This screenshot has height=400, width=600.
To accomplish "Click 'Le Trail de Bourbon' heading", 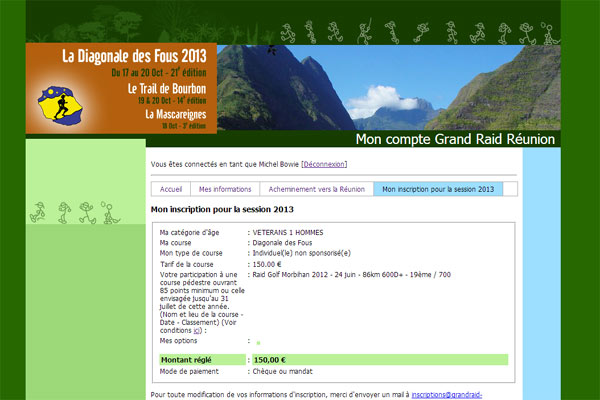I will (167, 89).
